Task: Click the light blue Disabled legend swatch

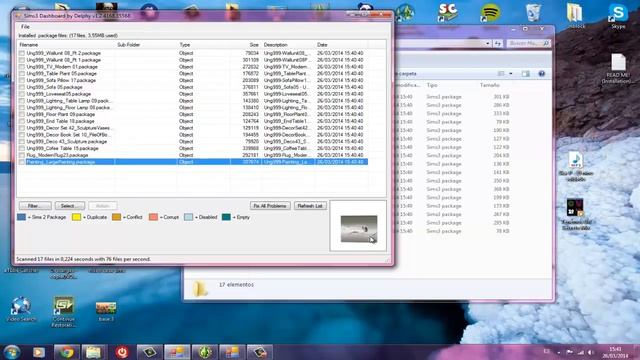Action: [188, 217]
